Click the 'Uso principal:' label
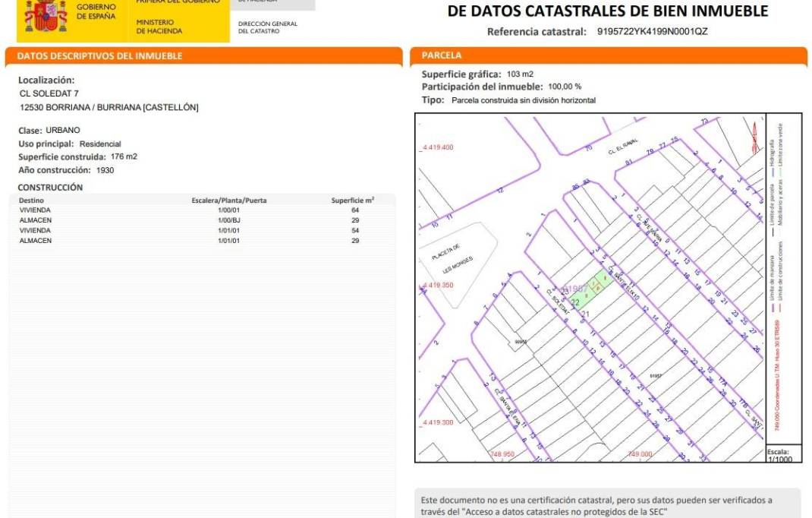The image size is (812, 518). (46, 144)
